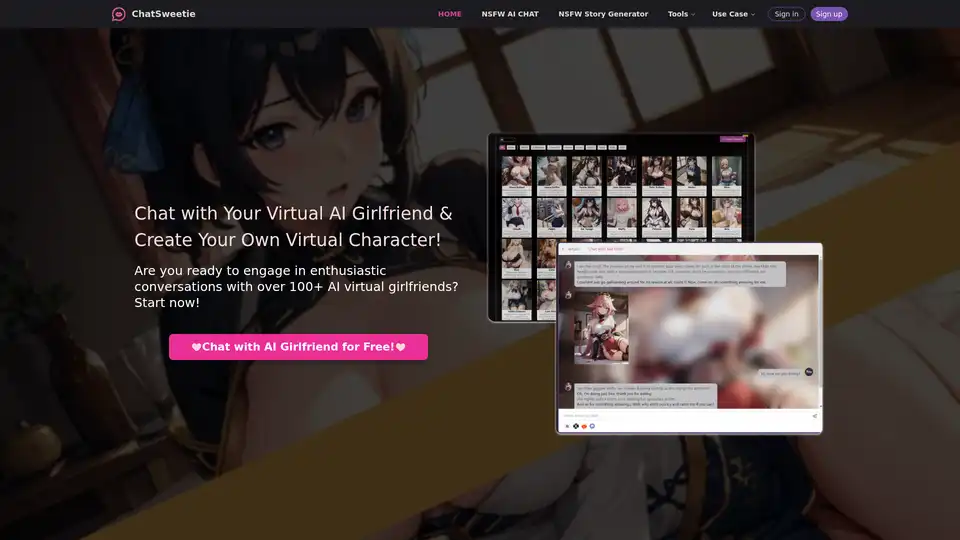Click the ChatSweetie brand name text
The height and width of the screenshot is (540, 960).
click(x=163, y=14)
